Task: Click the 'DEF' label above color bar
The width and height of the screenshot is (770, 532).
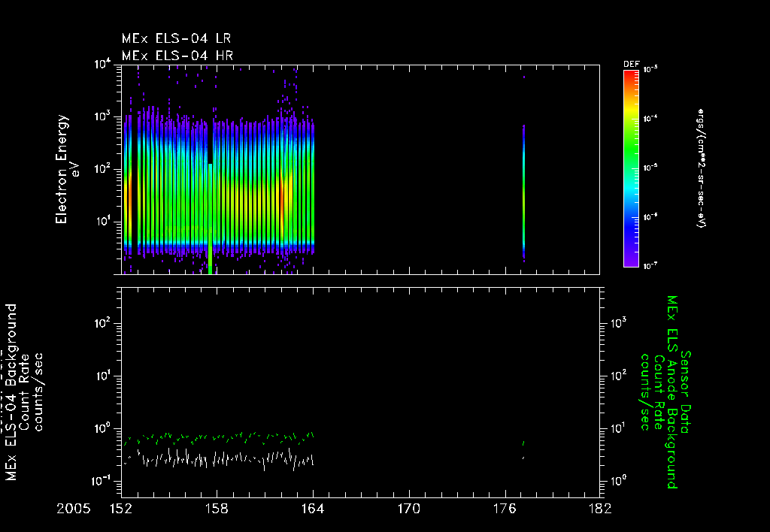Action: (x=631, y=65)
